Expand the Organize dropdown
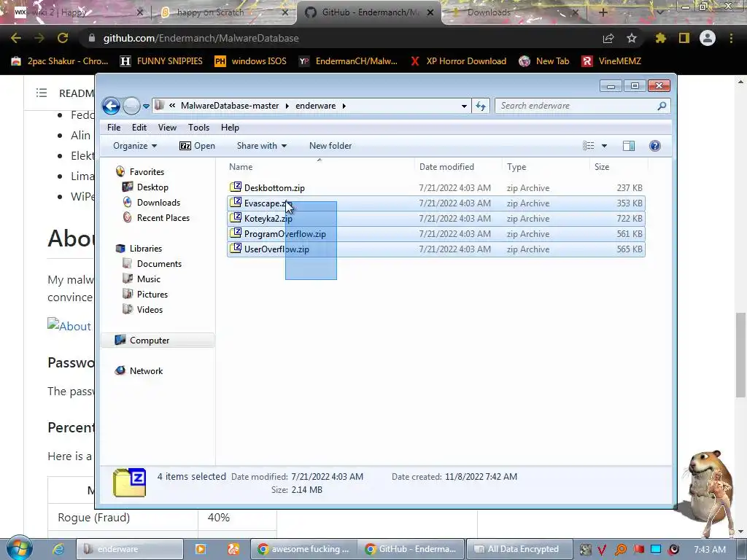The image size is (747, 560). click(x=135, y=146)
